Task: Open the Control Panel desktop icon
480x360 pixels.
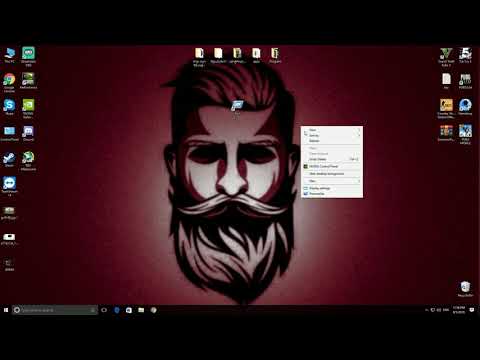Action: pyautogui.click(x=9, y=133)
